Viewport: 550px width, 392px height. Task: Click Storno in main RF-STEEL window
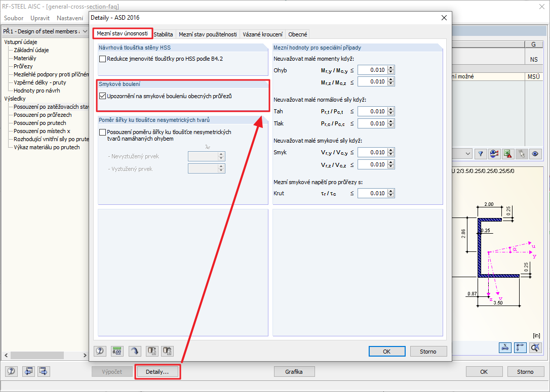pyautogui.click(x=526, y=372)
